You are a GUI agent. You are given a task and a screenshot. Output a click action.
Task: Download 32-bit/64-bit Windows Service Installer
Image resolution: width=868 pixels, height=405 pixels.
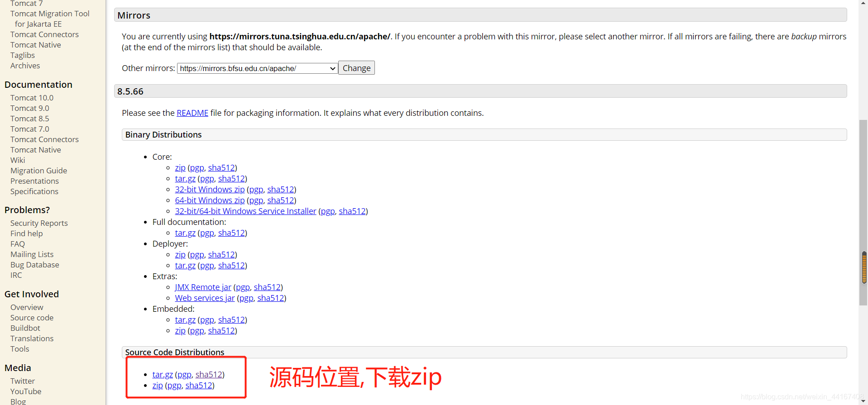245,211
